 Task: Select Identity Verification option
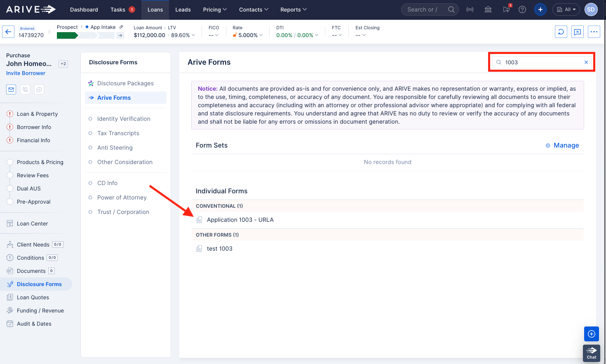[x=124, y=119]
